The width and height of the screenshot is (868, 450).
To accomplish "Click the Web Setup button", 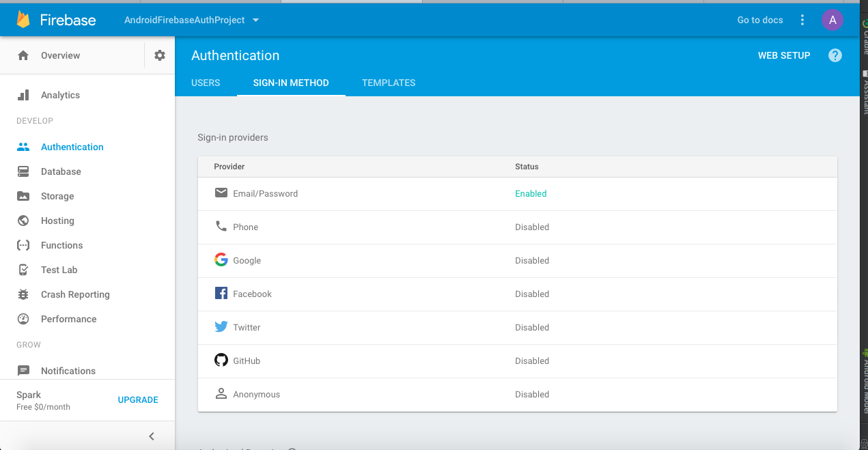I will click(x=784, y=55).
